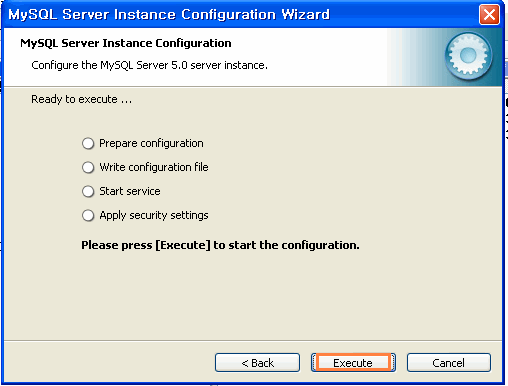Click the wizard title bar text

(169, 15)
